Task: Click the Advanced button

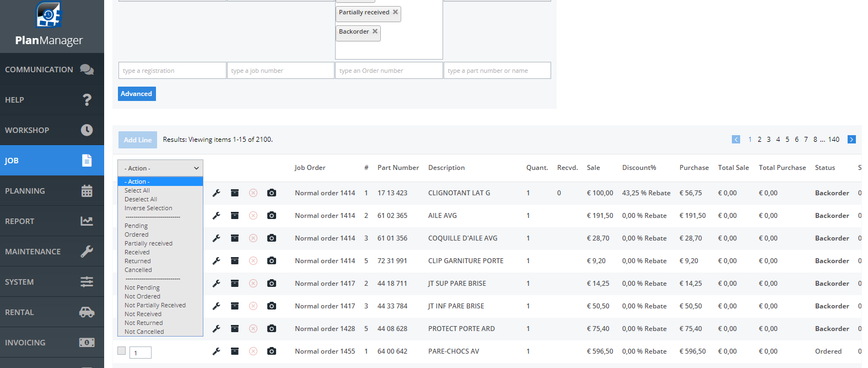Action: (137, 94)
